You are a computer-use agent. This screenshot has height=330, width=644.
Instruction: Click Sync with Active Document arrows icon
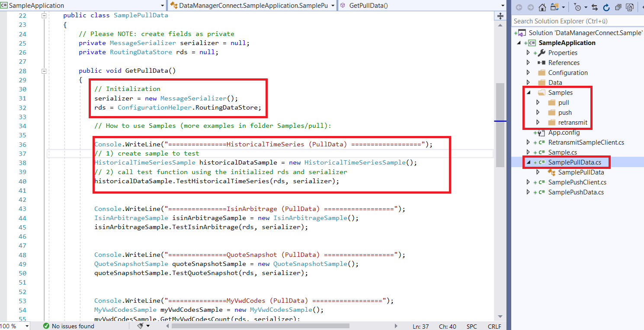click(594, 7)
